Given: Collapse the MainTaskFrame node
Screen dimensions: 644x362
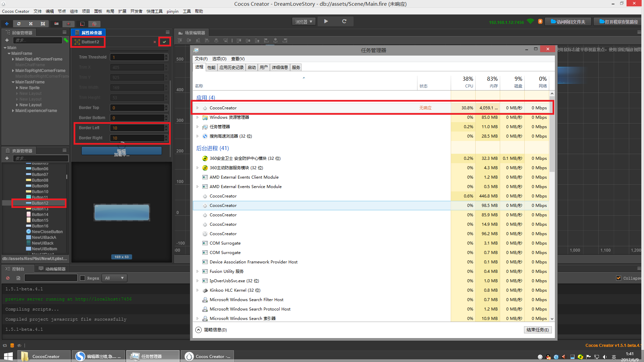Looking at the screenshot, I should 13,82.
